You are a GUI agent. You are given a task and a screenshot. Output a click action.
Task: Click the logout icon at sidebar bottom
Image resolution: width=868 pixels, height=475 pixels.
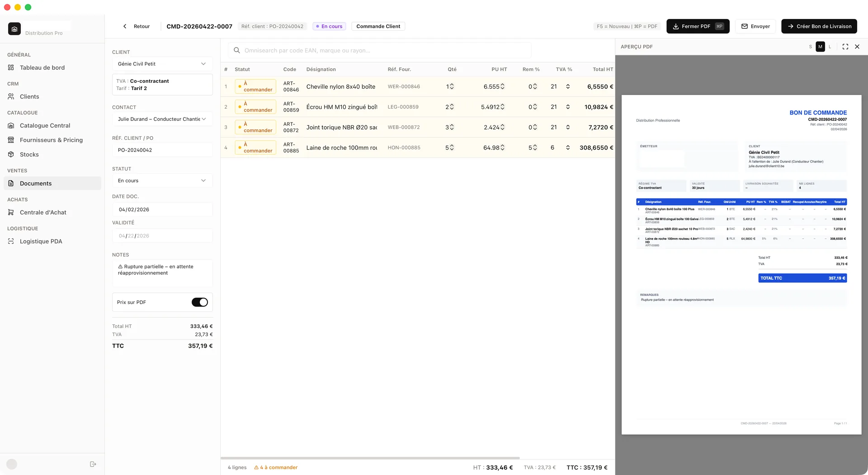(93, 464)
